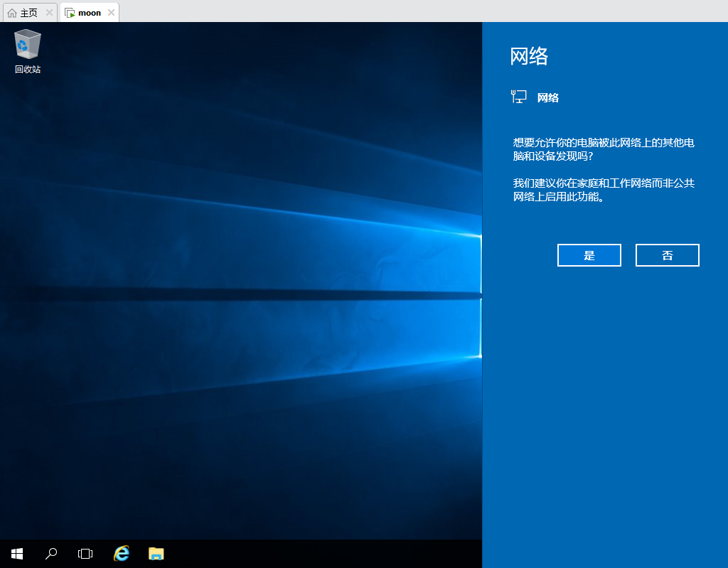Click the 回收站 label under recycle bin
Image resolution: width=728 pixels, height=568 pixels.
pos(28,69)
